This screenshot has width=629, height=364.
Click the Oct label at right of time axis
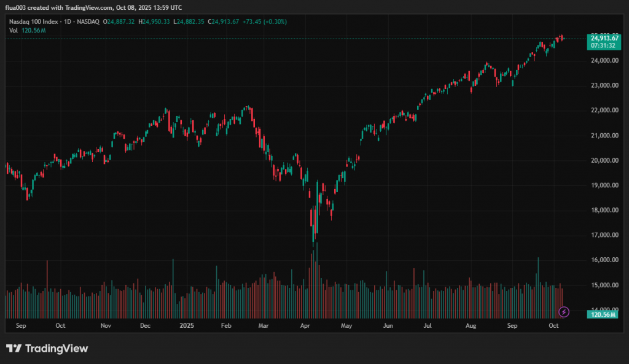pyautogui.click(x=553, y=327)
